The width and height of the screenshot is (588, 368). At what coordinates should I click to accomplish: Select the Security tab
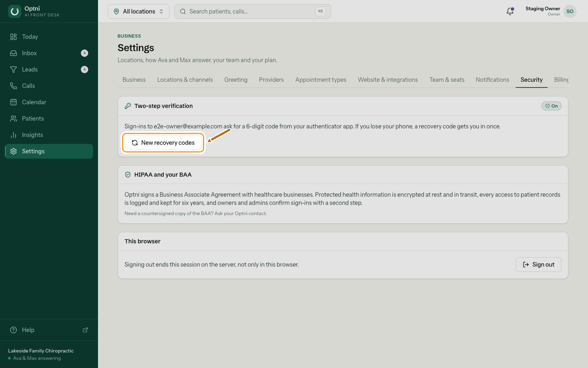coord(532,80)
